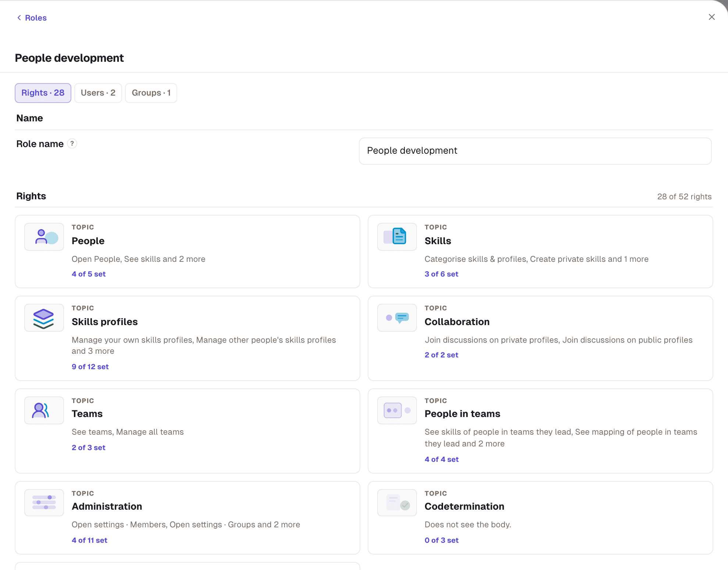Click the '28 of 52 rights' counter
The width and height of the screenshot is (728, 570).
684,196
